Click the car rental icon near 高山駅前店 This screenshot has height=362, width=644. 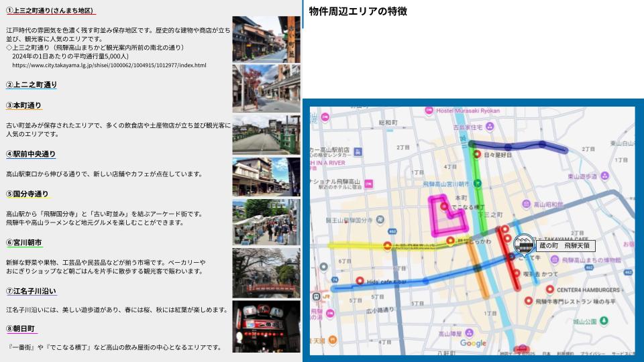(358, 152)
